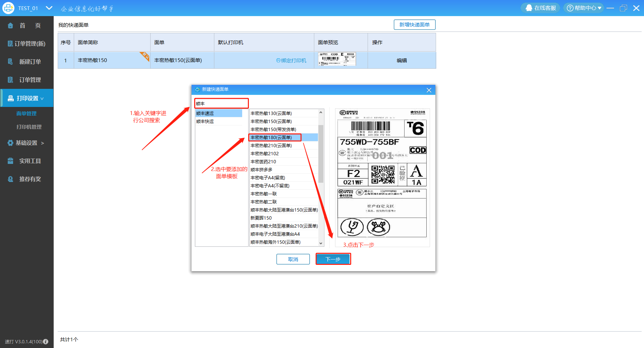Select 丰密热敏180(云面单) template
This screenshot has width=644, height=348.
(284, 137)
